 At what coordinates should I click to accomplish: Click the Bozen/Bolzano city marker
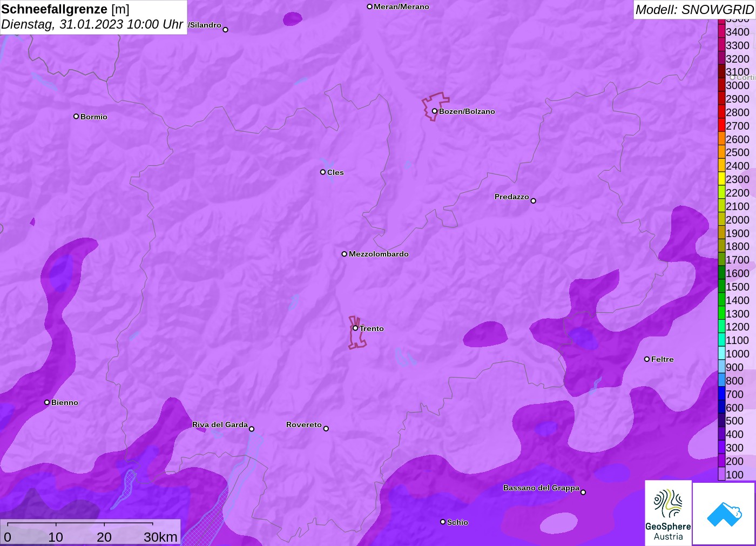434,111
